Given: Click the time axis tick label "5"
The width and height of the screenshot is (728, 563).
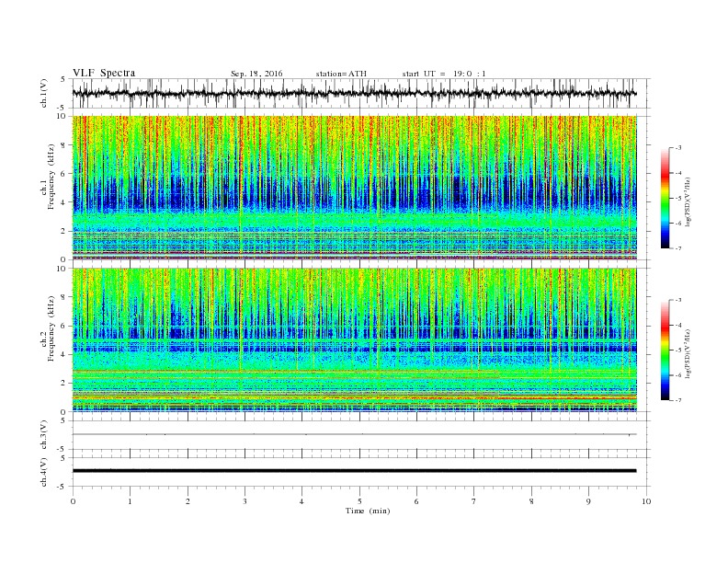Looking at the screenshot, I should 359,501.
